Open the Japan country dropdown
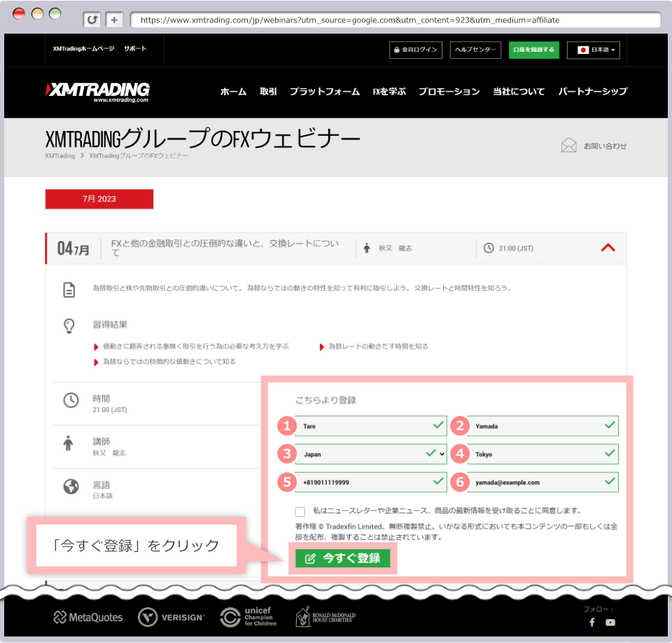672x643 pixels. (x=370, y=454)
